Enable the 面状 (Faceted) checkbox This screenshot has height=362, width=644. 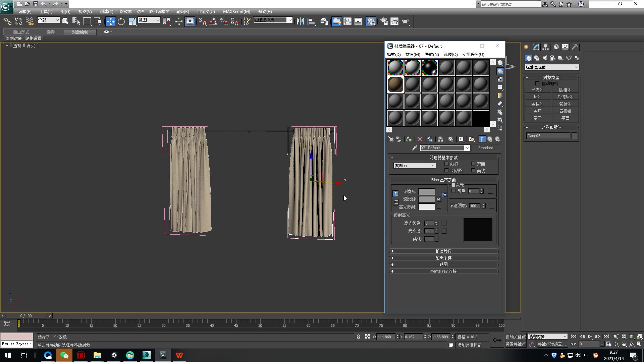tap(473, 171)
